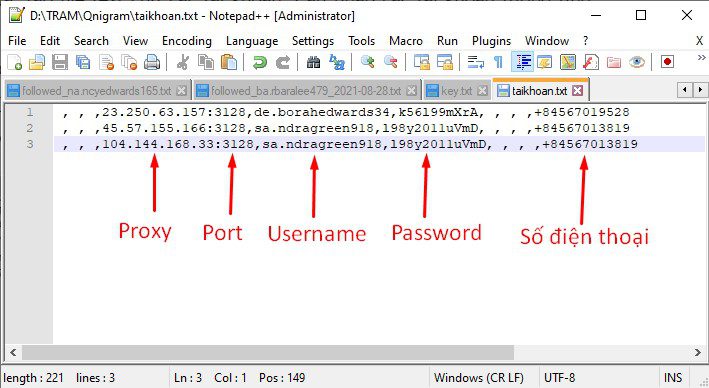Viewport: 709px width, 388px height.
Task: Click line 2 text with 45.57.155.166:3128
Action: tap(346, 128)
